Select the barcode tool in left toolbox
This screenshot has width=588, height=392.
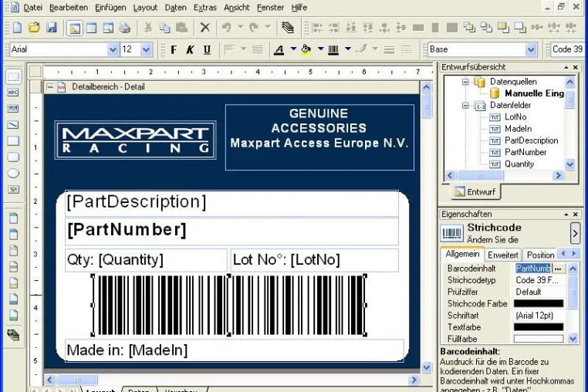13,108
